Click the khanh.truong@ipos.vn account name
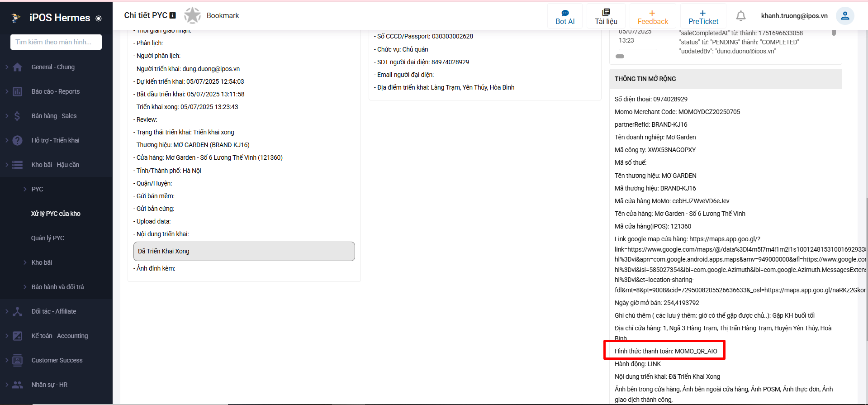The height and width of the screenshot is (405, 868). [x=794, y=16]
